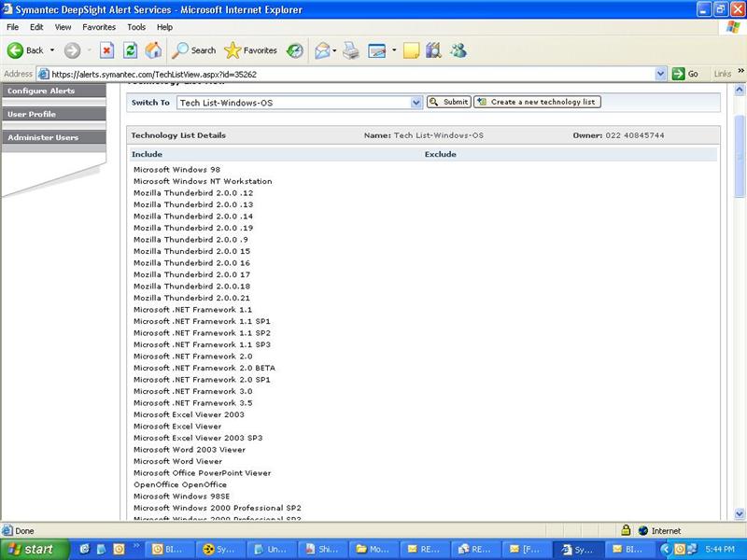This screenshot has width=747, height=560.
Task: Open the View menu
Action: [63, 27]
